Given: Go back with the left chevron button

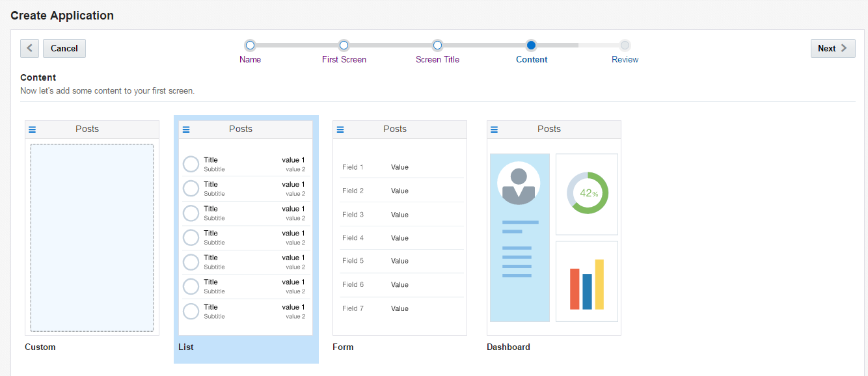Looking at the screenshot, I should [29, 48].
